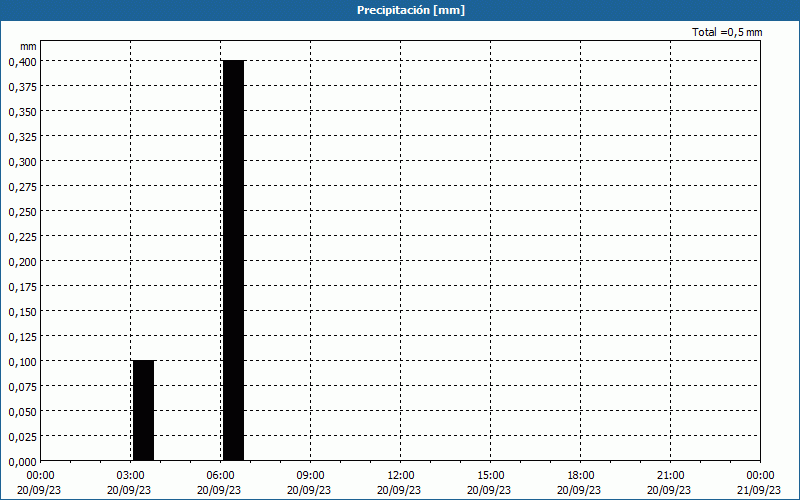Select the Total =0,5 mm label
800x500 pixels.
(727, 32)
